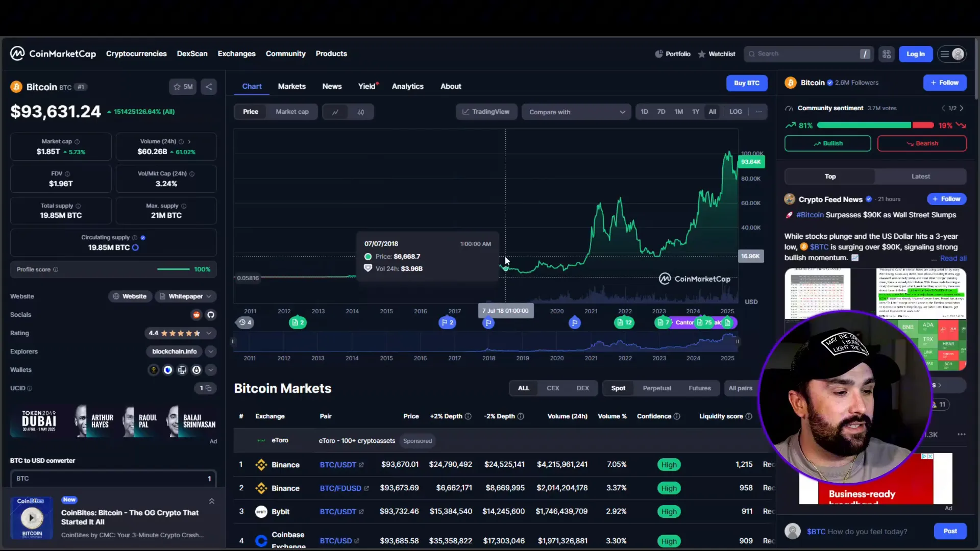The width and height of the screenshot is (980, 551).
Task: Expand the Explorers dropdown arrow
Action: tap(211, 352)
